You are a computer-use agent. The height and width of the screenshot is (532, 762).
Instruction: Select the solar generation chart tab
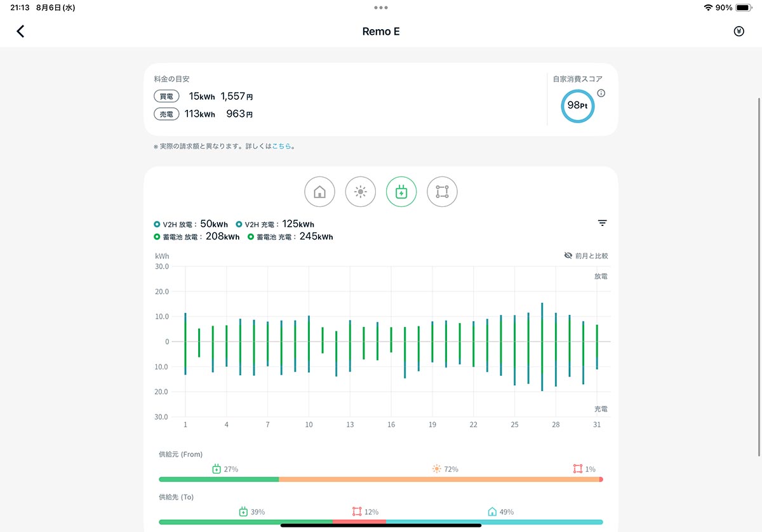[x=361, y=192]
